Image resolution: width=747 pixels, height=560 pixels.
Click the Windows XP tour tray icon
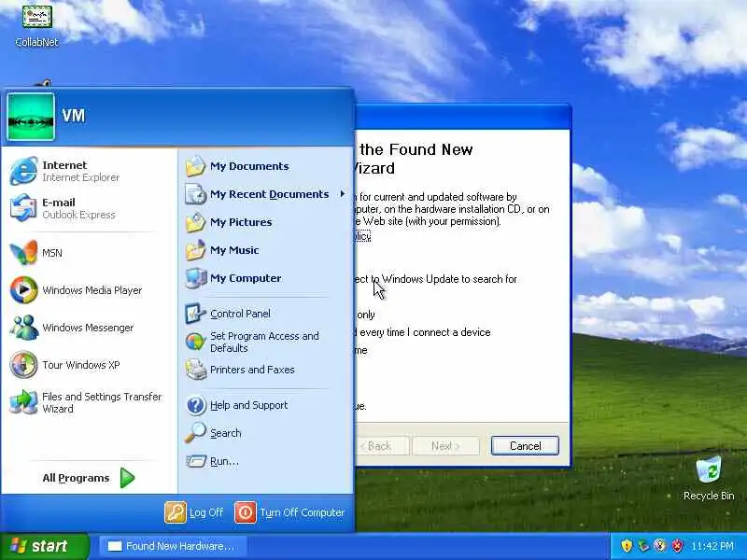pos(660,546)
